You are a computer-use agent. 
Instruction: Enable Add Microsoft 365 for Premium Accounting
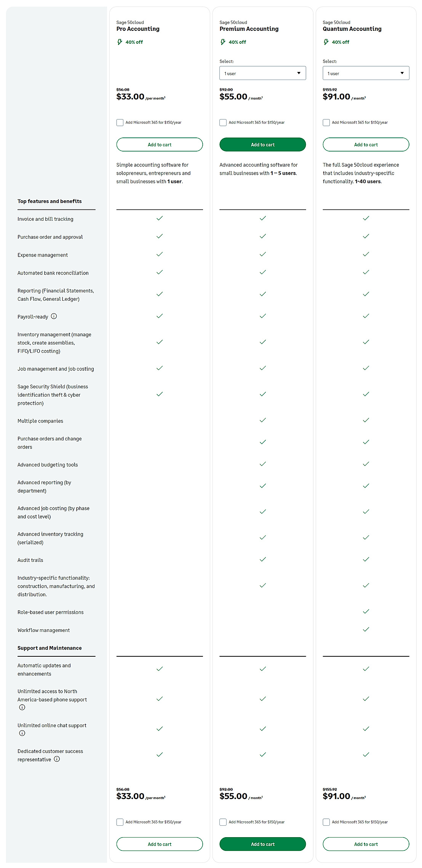(x=223, y=122)
